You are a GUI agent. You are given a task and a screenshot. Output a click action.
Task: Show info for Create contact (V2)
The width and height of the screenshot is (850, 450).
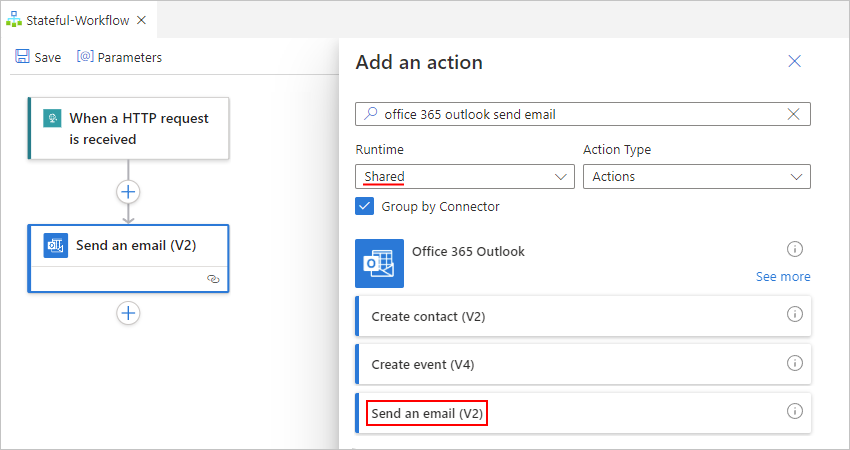tap(795, 315)
